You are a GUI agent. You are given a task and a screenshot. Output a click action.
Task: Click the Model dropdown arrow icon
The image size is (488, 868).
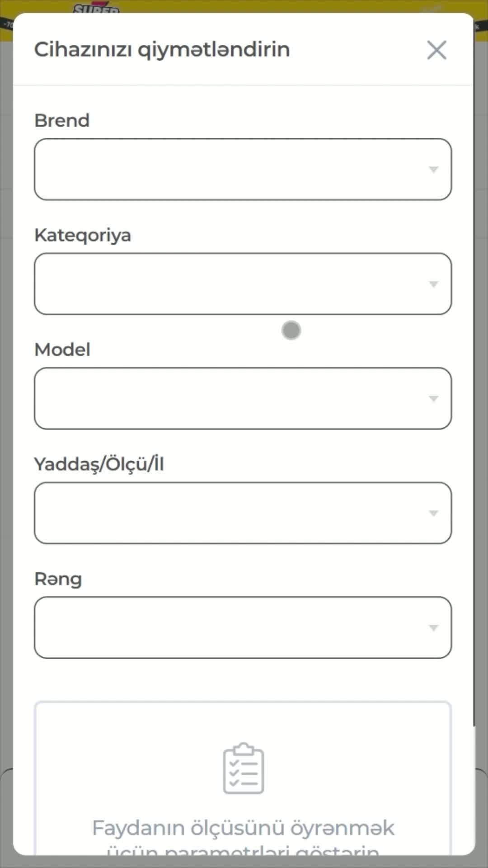point(433,398)
